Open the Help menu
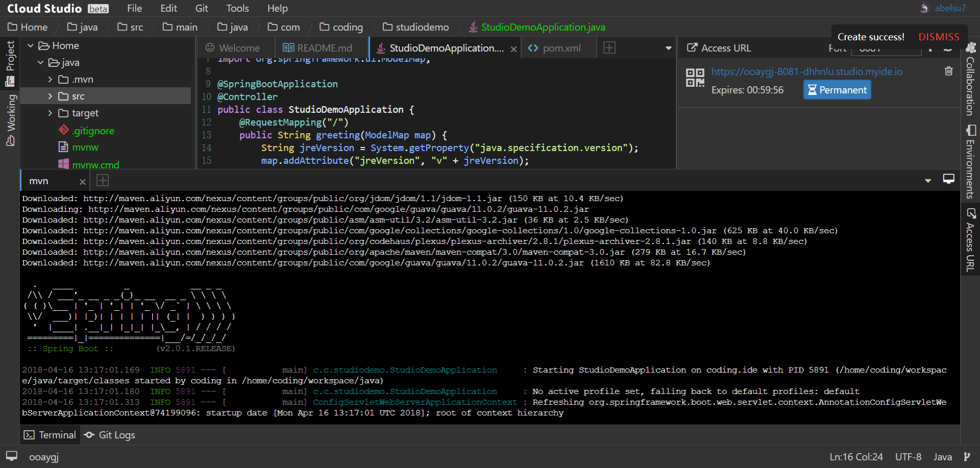This screenshot has height=468, width=980. pos(278,8)
